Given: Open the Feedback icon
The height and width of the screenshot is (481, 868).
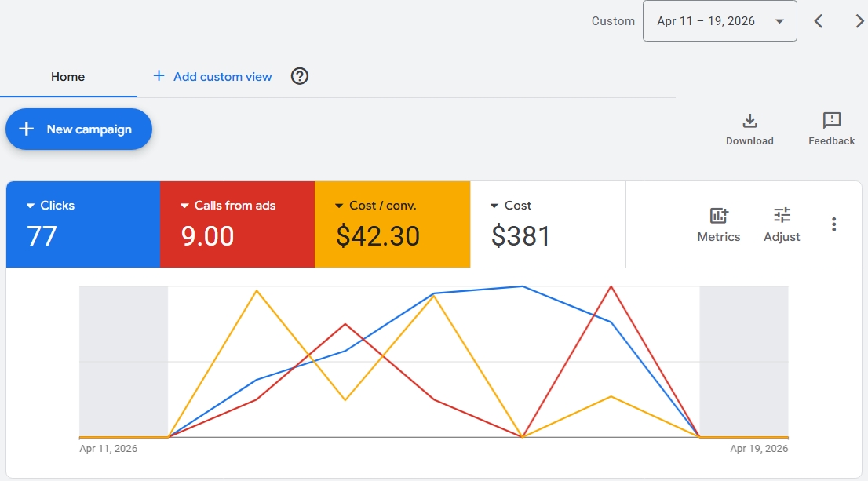Looking at the screenshot, I should (831, 121).
